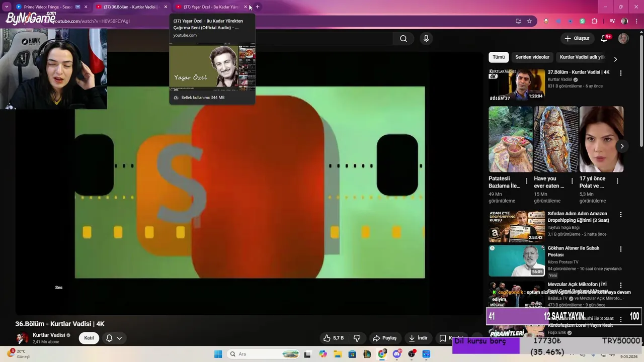The height and width of the screenshot is (362, 644).
Task: Open the Kıbrıs Postası TV channel link
Action: (563, 262)
